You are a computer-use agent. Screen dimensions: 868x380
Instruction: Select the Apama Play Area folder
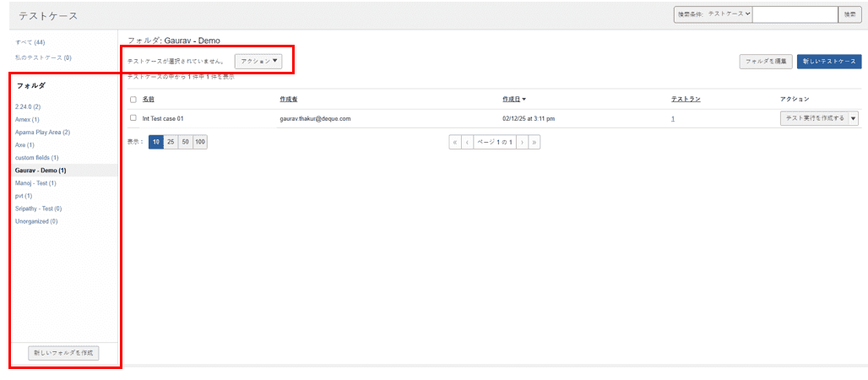42,133
